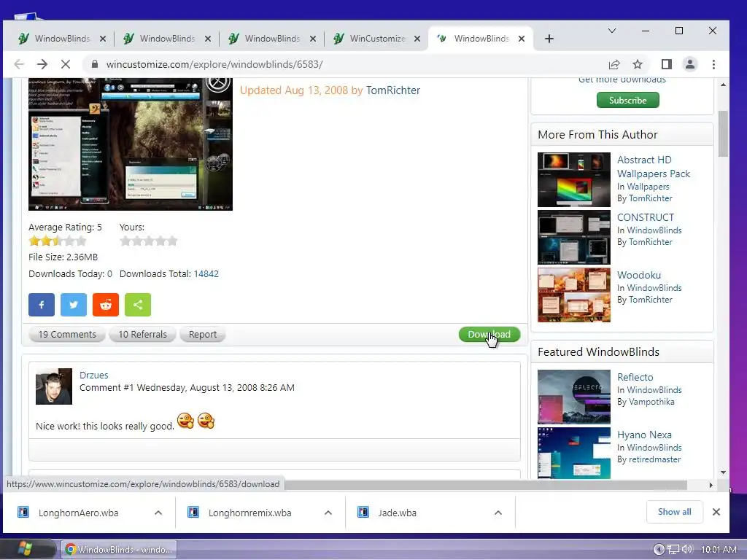
Task: Click the Subscribe button
Action: tap(627, 101)
